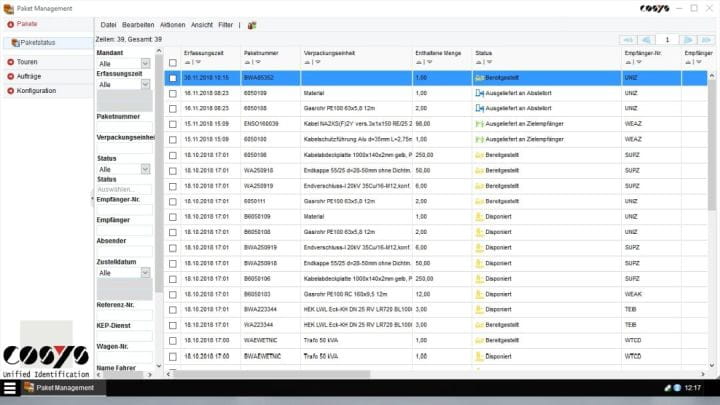Click Bereitgestellt icon in the highlighted BWA65352 row
This screenshot has width=720, height=405.
tap(479, 78)
